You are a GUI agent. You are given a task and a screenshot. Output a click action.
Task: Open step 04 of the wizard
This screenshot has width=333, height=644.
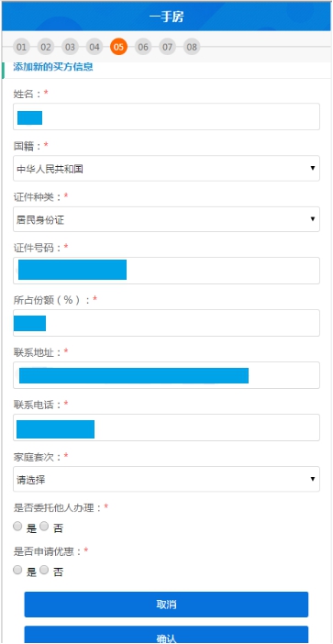point(94,47)
